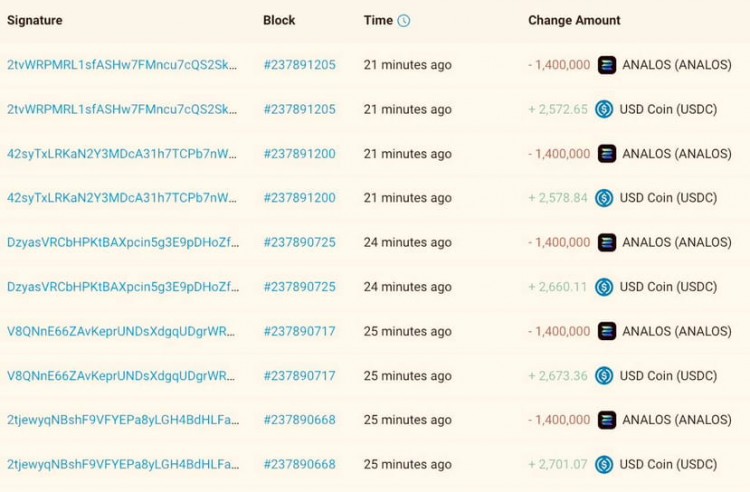Open 2tjewyqNBshF9VFYEPa8 signature in USDC row
Viewport: 750px width, 492px height.
click(123, 464)
